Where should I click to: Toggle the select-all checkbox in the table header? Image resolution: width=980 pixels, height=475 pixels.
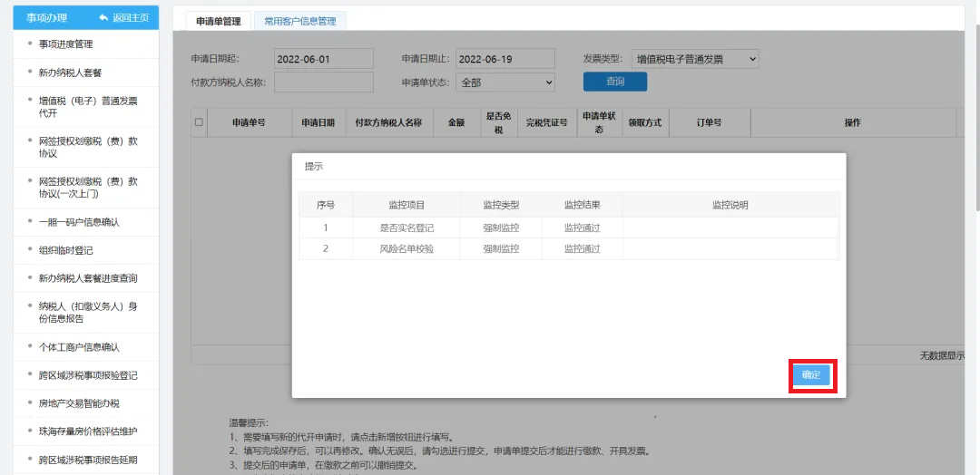tap(199, 122)
